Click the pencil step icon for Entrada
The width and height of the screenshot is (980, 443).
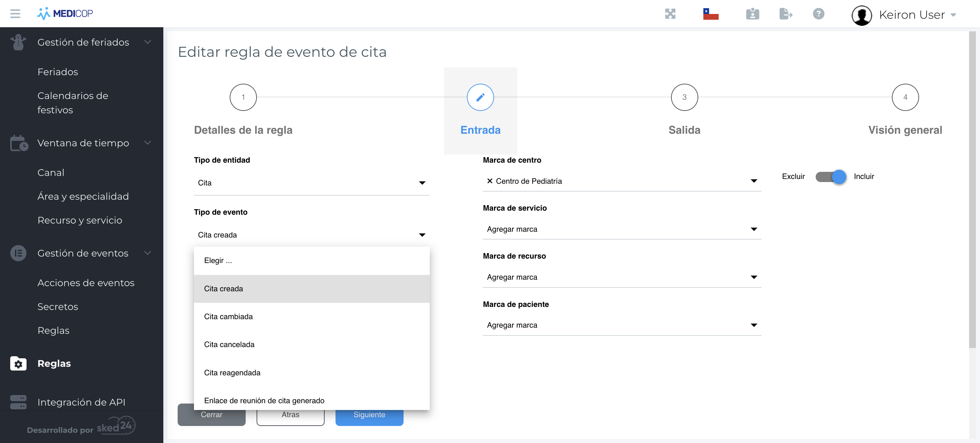pos(480,97)
